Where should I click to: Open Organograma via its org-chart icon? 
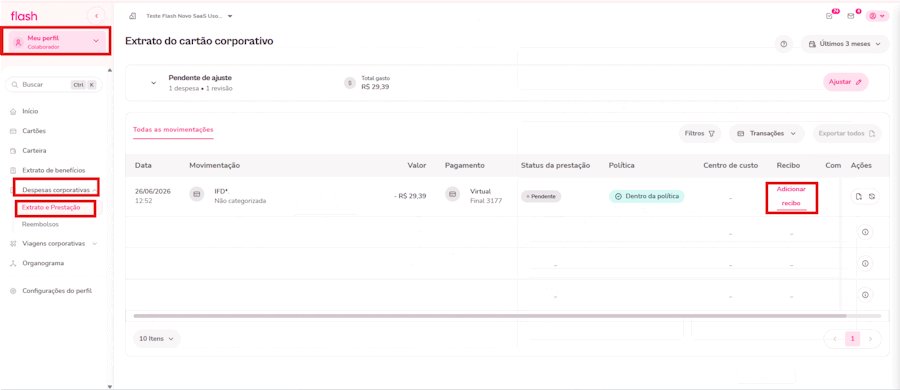[13, 263]
